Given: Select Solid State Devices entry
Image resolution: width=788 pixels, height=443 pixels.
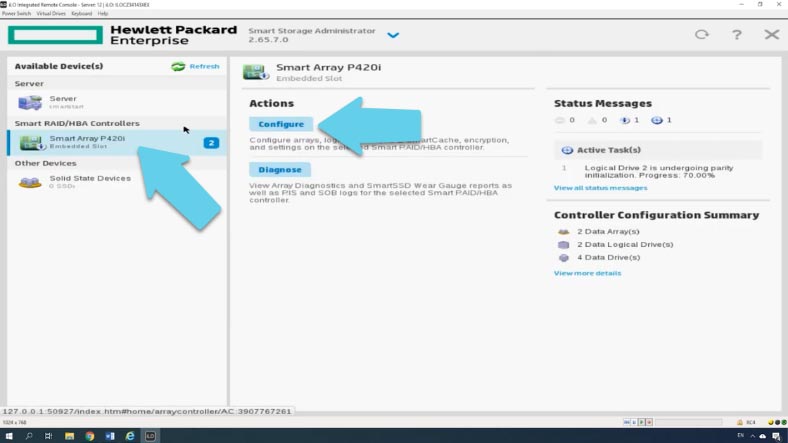Looking at the screenshot, I should point(117,182).
